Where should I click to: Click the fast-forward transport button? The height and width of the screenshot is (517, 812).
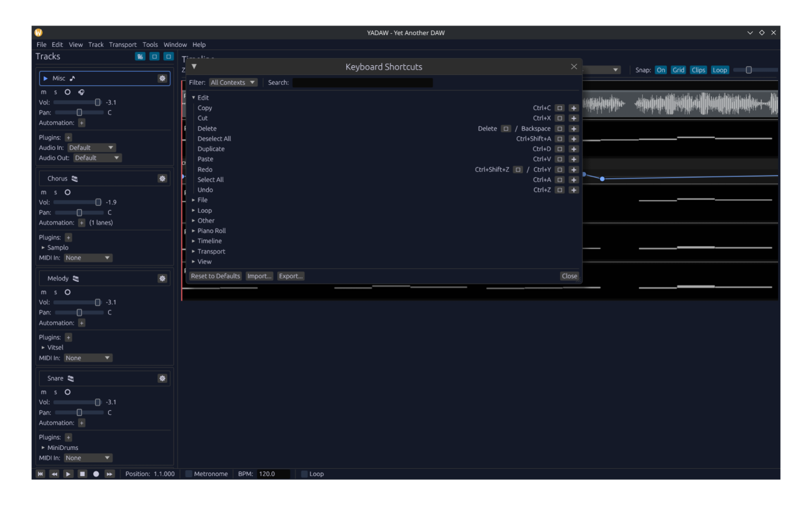click(x=110, y=474)
